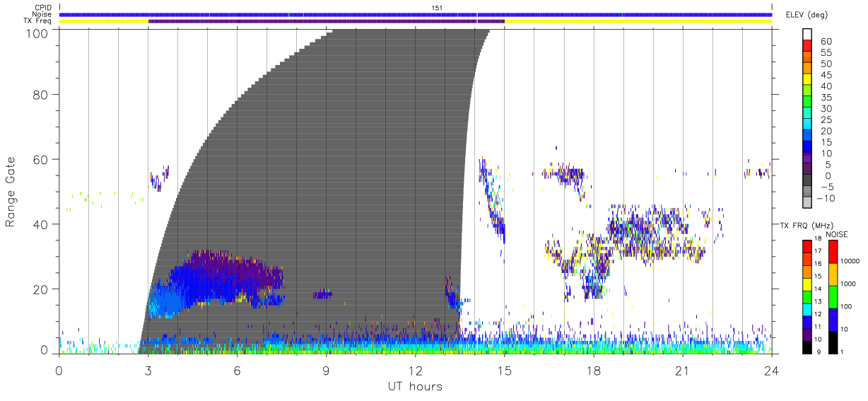
Task: Select the orange 1000-10000 noise swatch
Action: 833,274
